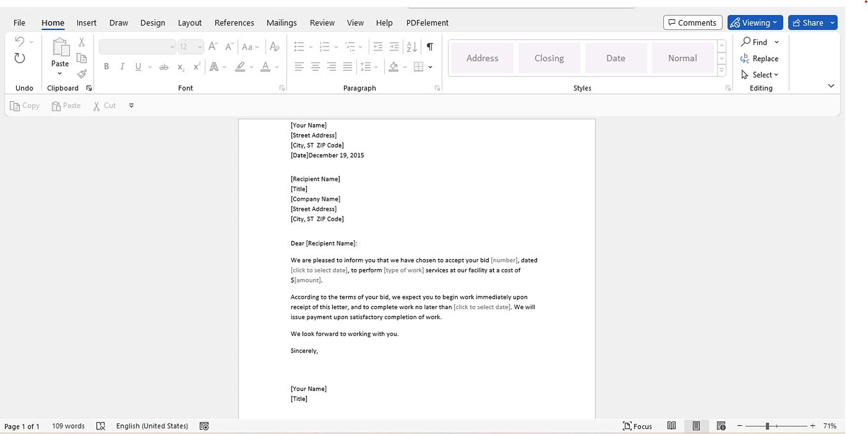Toggle underline formatting
The width and height of the screenshot is (868, 434).
tap(138, 67)
